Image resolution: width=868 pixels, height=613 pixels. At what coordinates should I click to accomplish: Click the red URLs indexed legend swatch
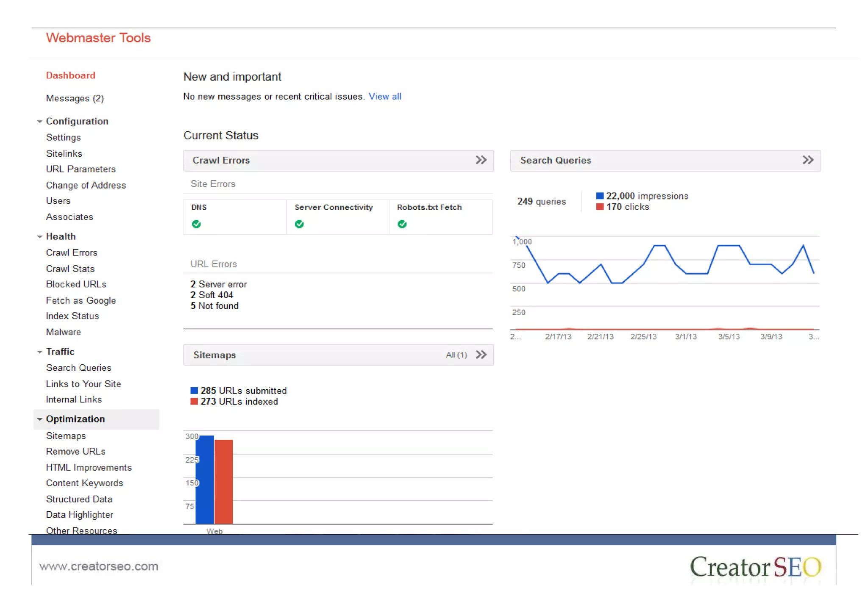(194, 402)
